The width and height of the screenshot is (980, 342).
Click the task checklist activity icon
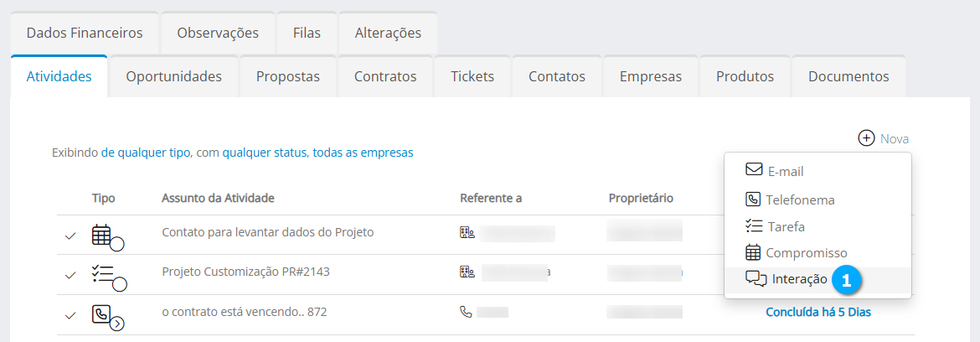pos(101,274)
